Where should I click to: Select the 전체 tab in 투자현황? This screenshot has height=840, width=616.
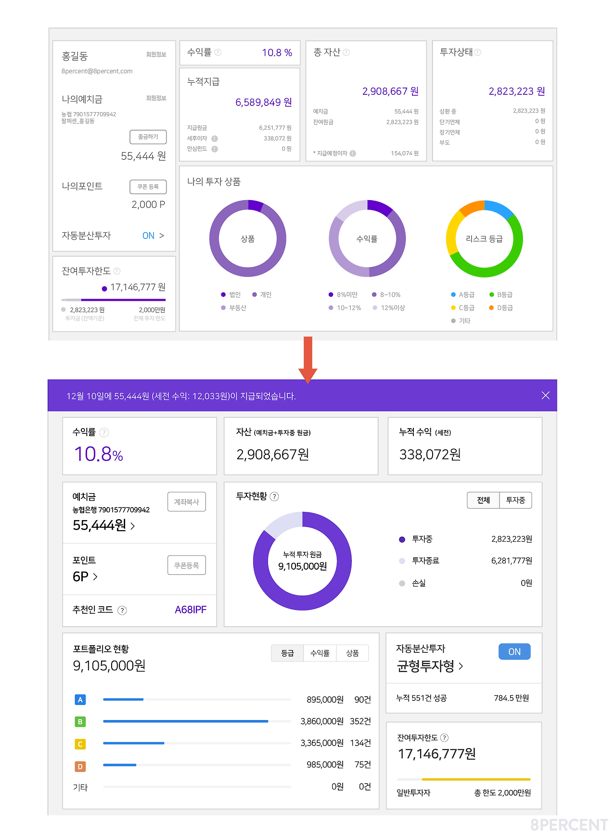(x=483, y=500)
